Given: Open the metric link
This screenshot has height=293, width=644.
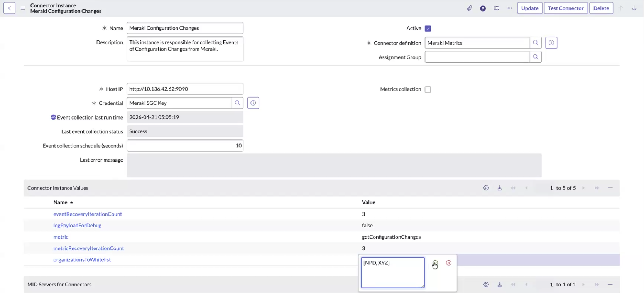Looking at the screenshot, I should click(61, 237).
